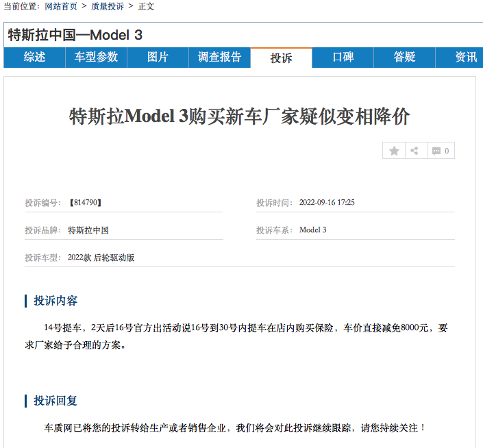Click the 正文 breadcrumb text
This screenshot has height=448, width=483.
[146, 6]
